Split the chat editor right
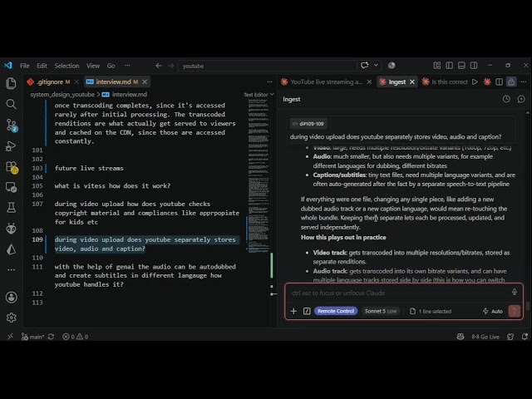 tap(499, 81)
